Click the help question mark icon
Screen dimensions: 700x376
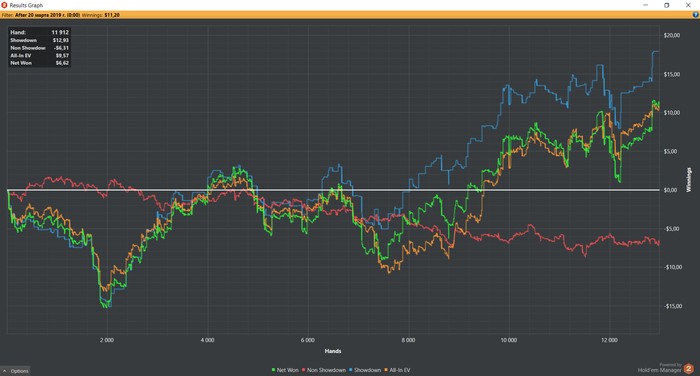point(695,15)
